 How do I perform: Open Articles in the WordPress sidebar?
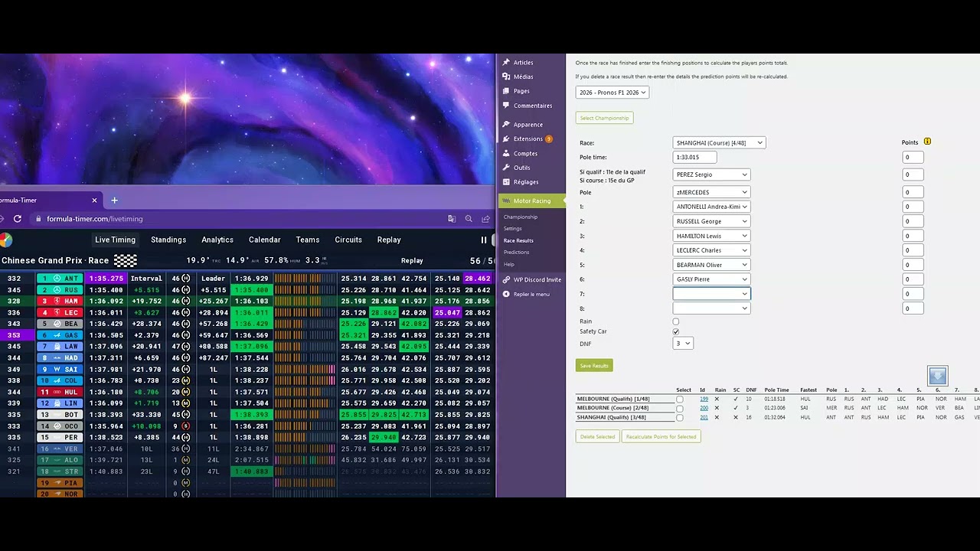523,63
